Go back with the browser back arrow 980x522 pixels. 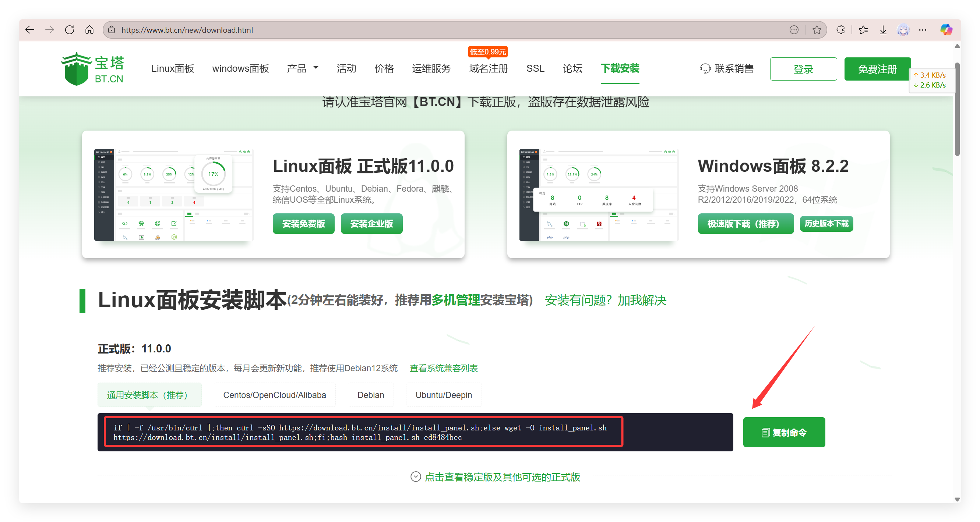click(x=30, y=30)
